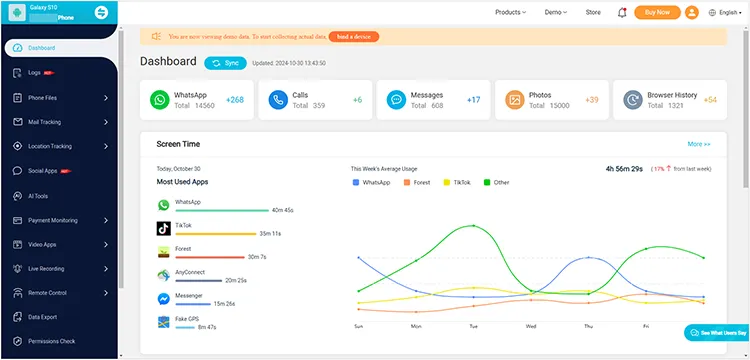Click the device switch icon beside Galaxy S10
750x360 pixels.
[x=101, y=12]
